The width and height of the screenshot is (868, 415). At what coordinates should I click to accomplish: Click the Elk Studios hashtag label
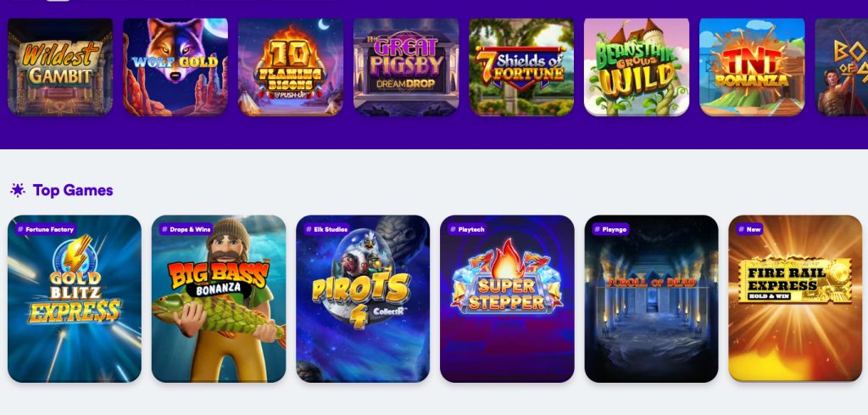327,229
